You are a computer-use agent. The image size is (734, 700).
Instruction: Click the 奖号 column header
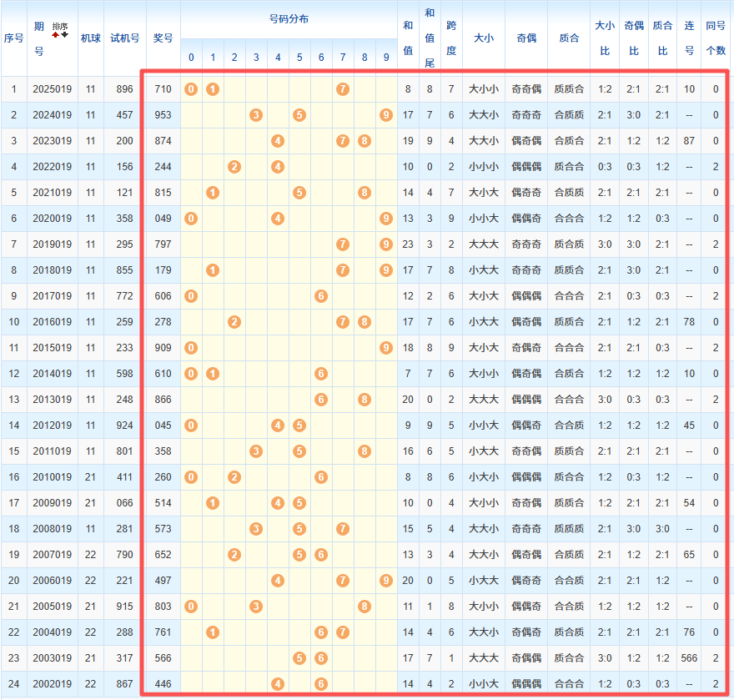(x=163, y=38)
